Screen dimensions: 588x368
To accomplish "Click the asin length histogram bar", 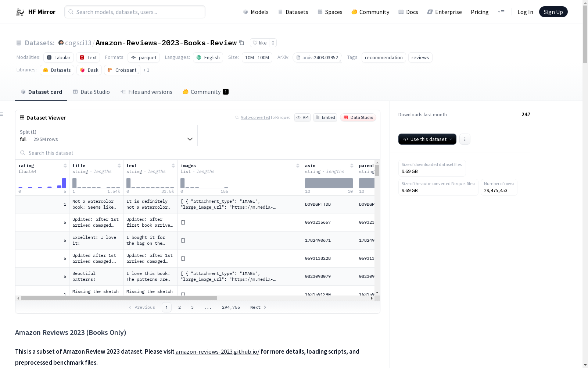I will (329, 183).
